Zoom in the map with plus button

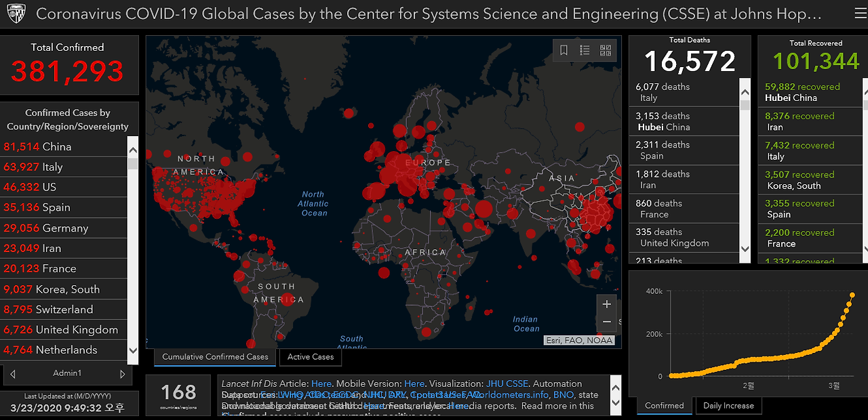[x=607, y=304]
